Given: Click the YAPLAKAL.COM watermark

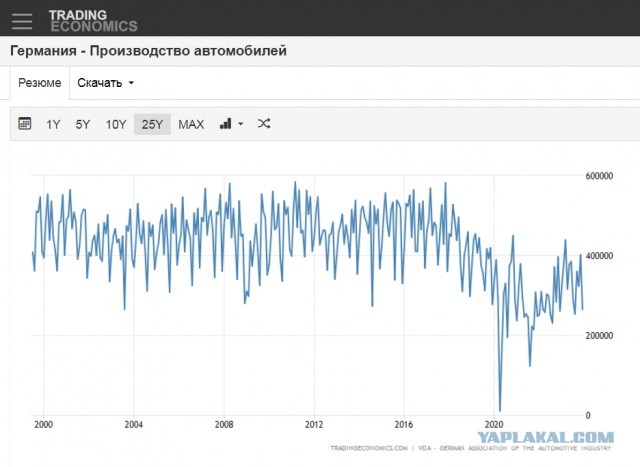Looking at the screenshot, I should [x=544, y=437].
